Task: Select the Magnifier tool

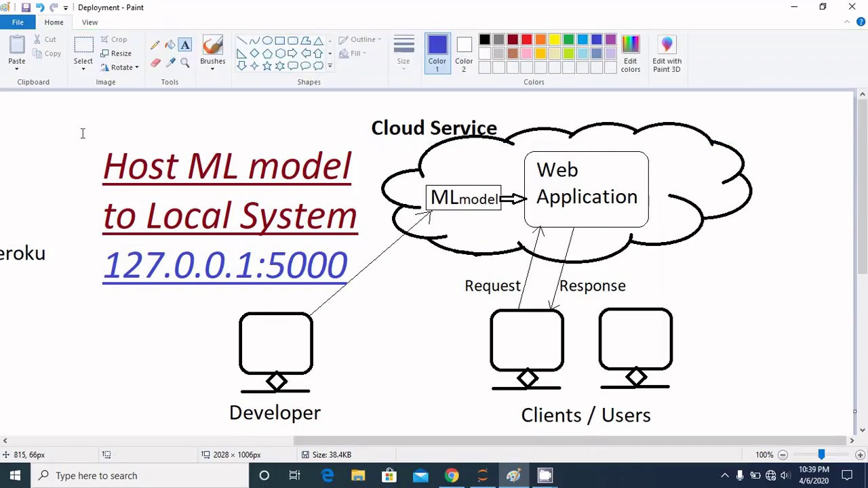Action: coord(185,62)
